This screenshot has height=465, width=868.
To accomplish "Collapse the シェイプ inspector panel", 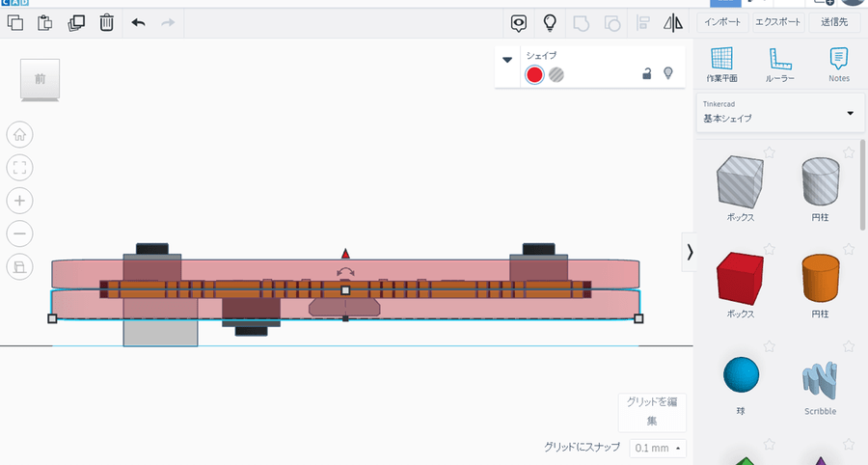I will [507, 60].
